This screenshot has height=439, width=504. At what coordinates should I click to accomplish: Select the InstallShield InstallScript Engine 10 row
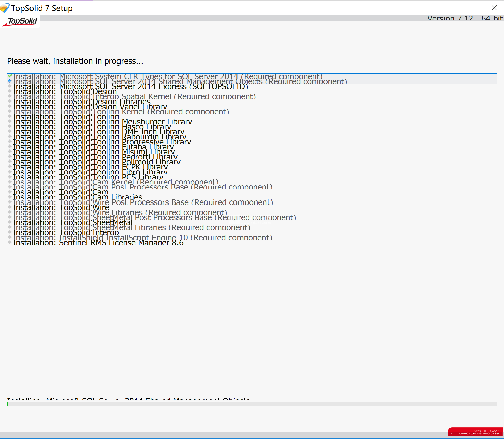[x=252, y=237]
